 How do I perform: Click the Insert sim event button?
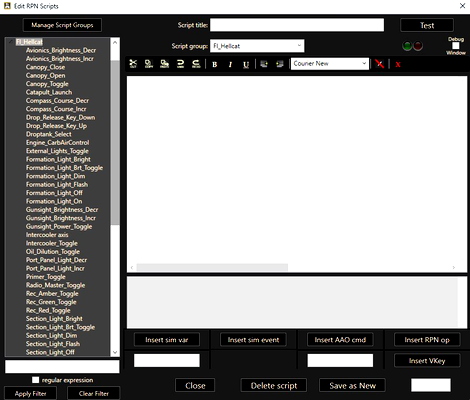[x=253, y=340]
